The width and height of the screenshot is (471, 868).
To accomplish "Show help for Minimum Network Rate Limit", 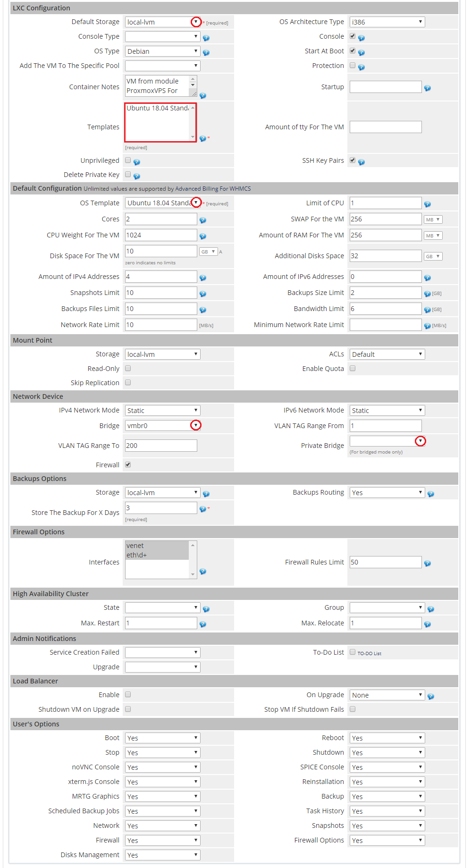I will [428, 326].
